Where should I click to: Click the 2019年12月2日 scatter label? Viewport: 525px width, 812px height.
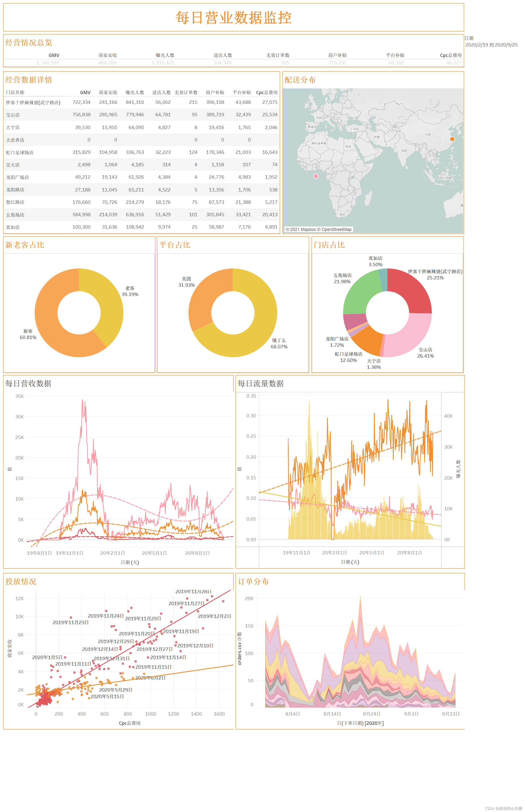[214, 616]
